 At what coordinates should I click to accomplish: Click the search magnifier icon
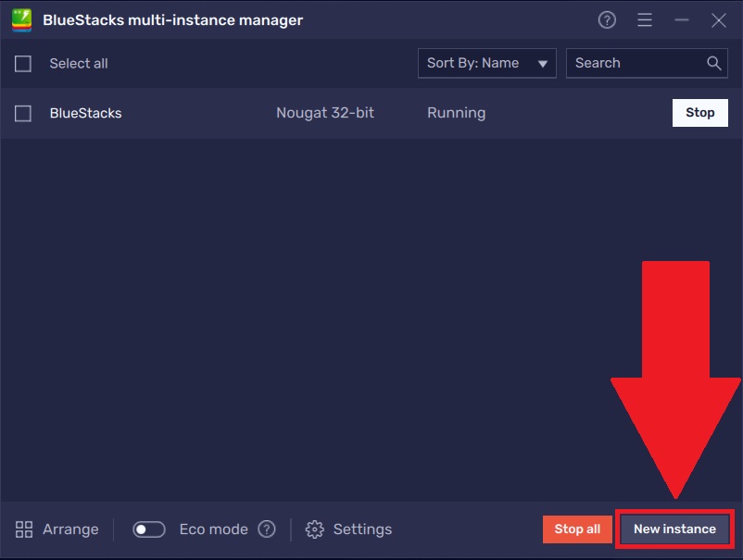[x=713, y=63]
